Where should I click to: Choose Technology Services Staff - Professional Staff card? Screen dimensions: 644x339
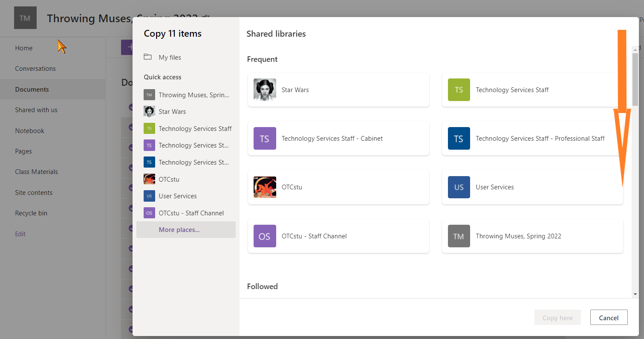pos(532,139)
